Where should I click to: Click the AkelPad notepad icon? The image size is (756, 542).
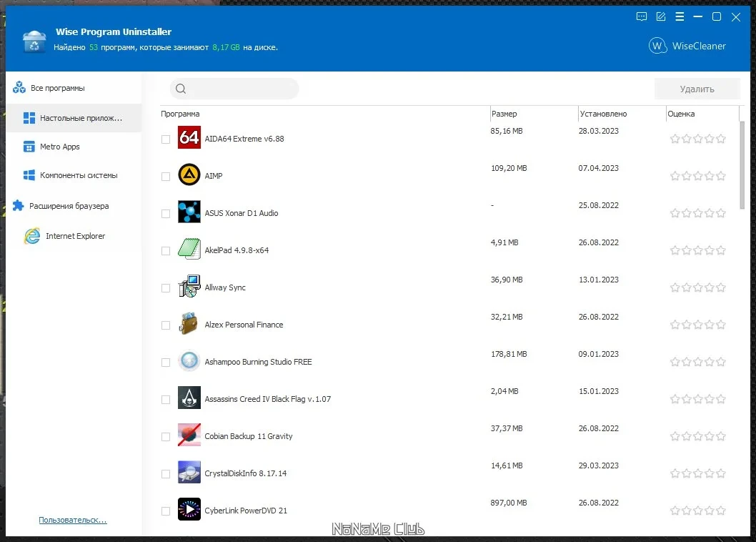[189, 249]
